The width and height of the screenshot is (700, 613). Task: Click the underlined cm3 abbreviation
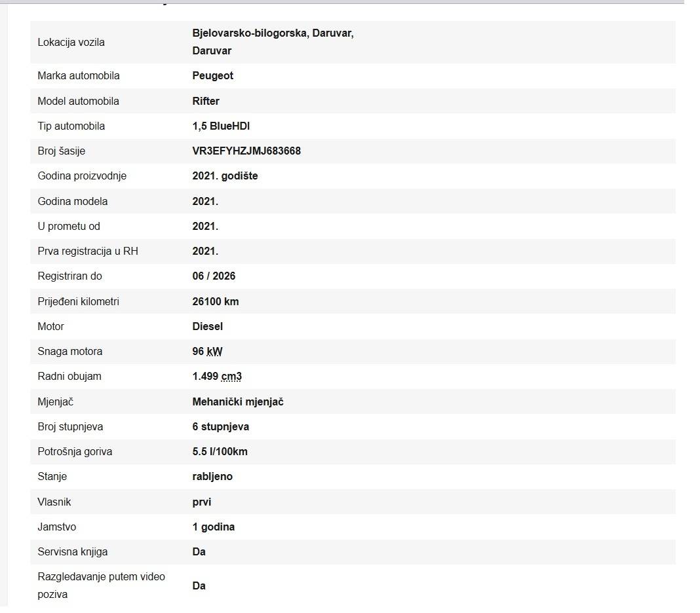[230, 377]
